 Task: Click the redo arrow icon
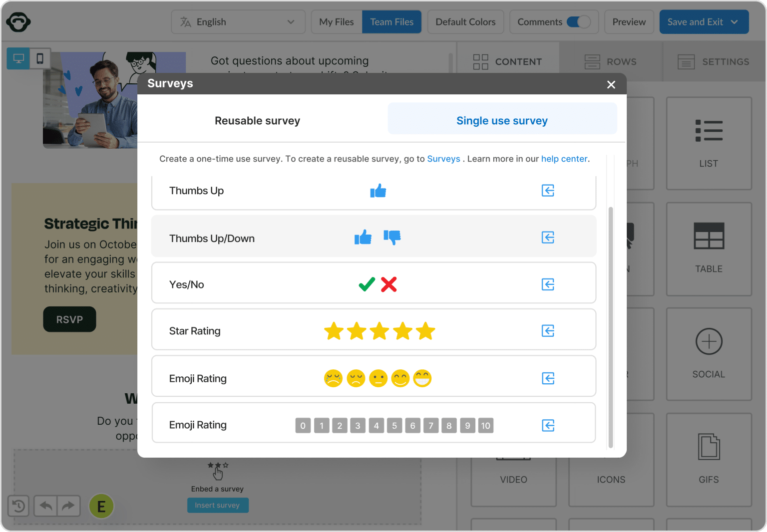click(x=69, y=506)
